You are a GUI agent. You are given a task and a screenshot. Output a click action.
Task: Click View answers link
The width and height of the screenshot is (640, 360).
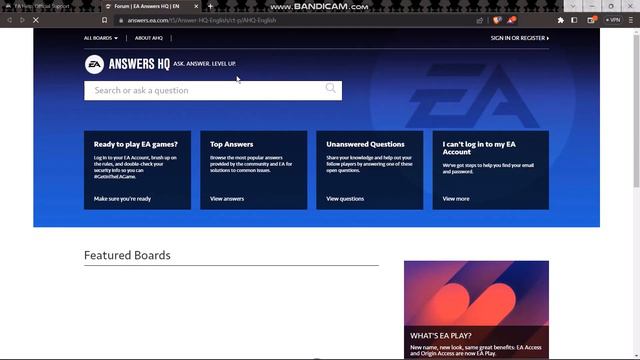pyautogui.click(x=227, y=199)
